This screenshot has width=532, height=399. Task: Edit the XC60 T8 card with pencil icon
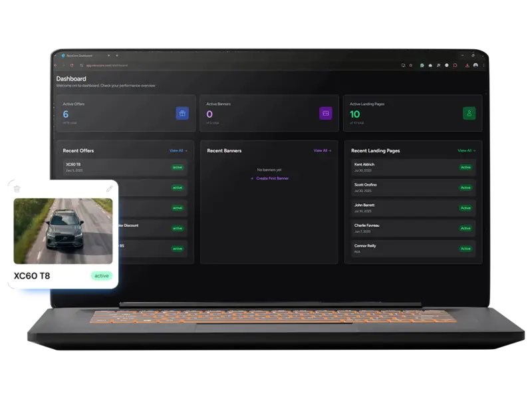(x=110, y=189)
